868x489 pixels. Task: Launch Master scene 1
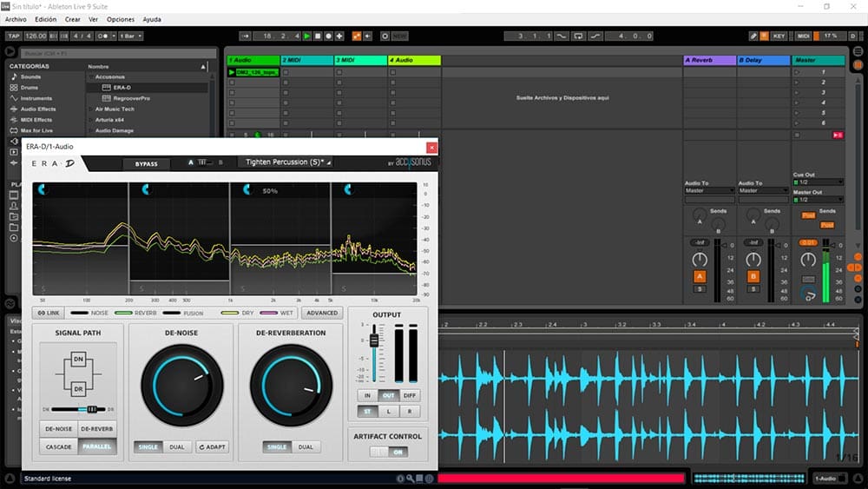pyautogui.click(x=797, y=72)
